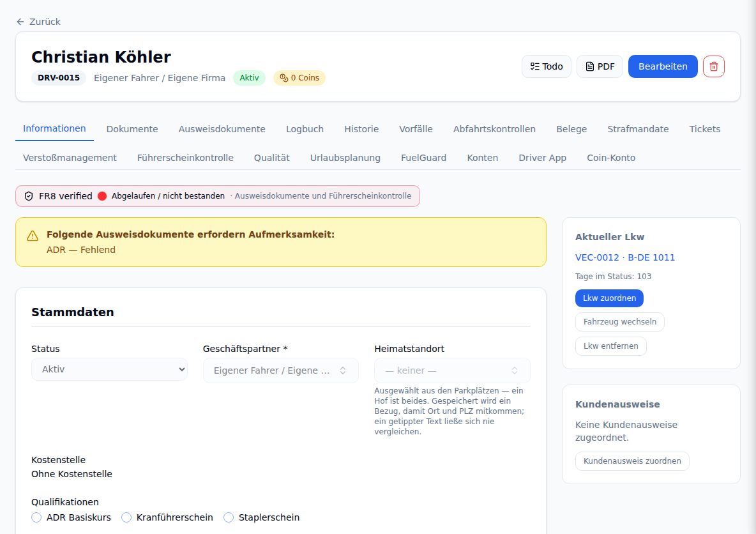
Task: Go to the Verstoßmanagement tab
Action: tap(70, 158)
